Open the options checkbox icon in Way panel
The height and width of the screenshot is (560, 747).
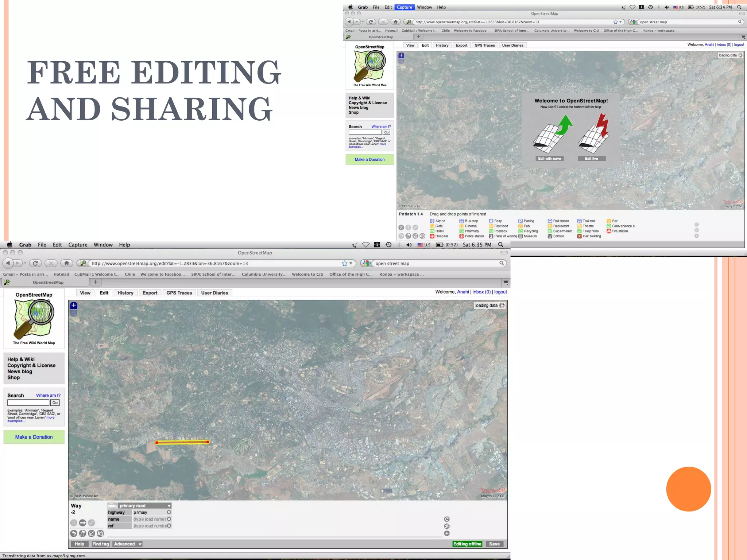point(92,534)
